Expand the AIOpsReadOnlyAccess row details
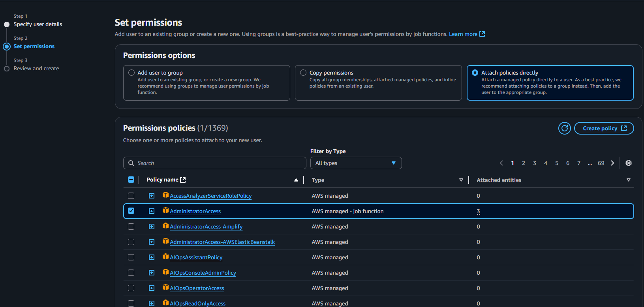The image size is (644, 307). [x=152, y=303]
